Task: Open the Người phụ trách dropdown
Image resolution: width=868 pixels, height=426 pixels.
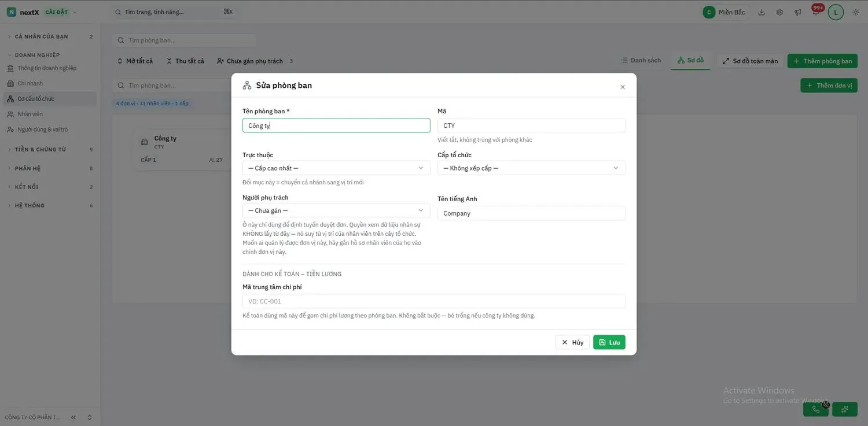Action: 336,210
